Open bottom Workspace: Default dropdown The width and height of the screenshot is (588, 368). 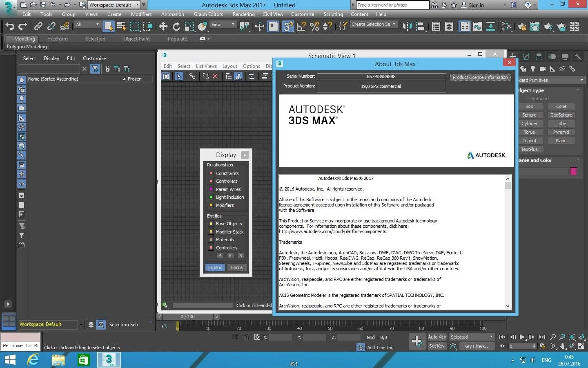51,324
